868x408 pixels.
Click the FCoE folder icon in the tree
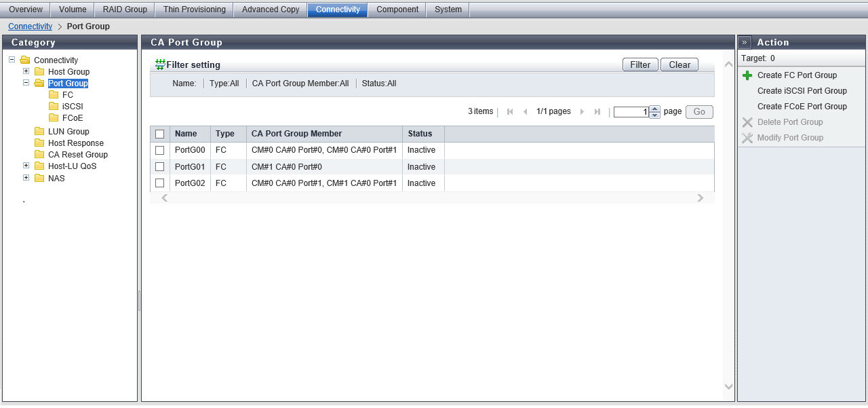click(54, 118)
